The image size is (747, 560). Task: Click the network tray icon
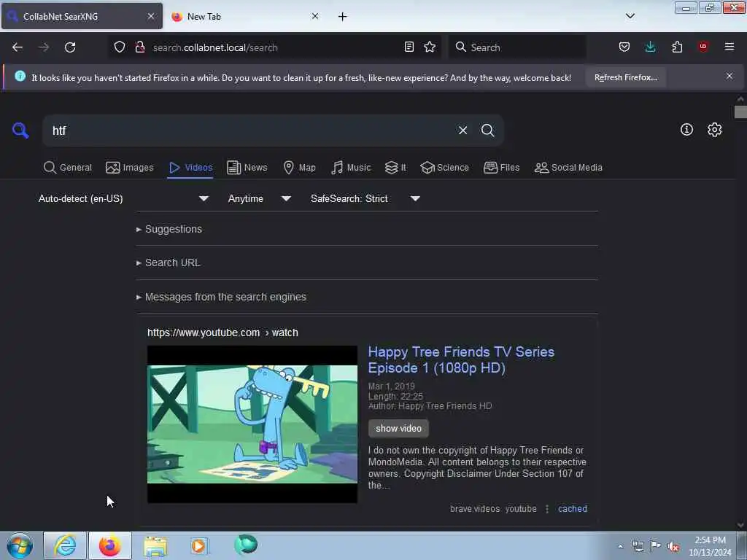[x=638, y=547]
